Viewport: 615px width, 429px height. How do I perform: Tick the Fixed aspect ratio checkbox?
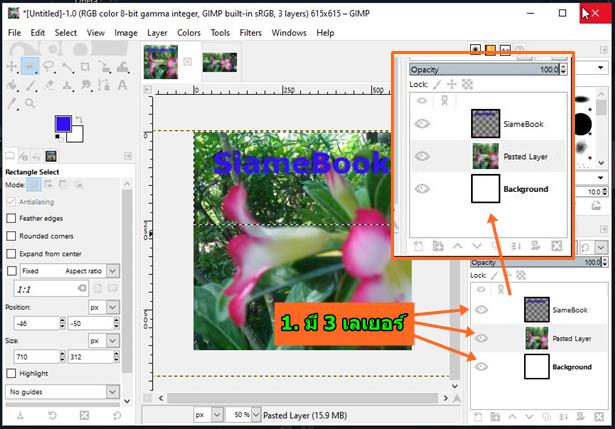tap(12, 271)
